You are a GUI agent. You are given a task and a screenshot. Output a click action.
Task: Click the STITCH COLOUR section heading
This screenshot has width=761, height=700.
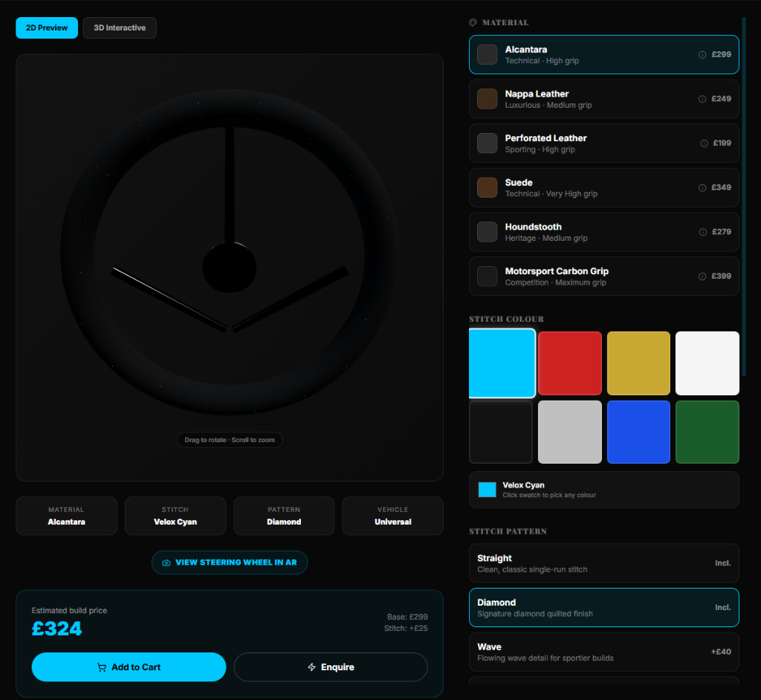tap(506, 319)
